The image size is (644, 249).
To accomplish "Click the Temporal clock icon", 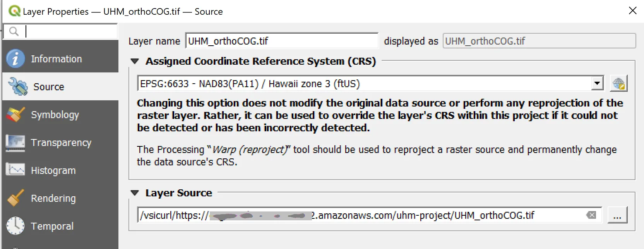I will pos(15,226).
